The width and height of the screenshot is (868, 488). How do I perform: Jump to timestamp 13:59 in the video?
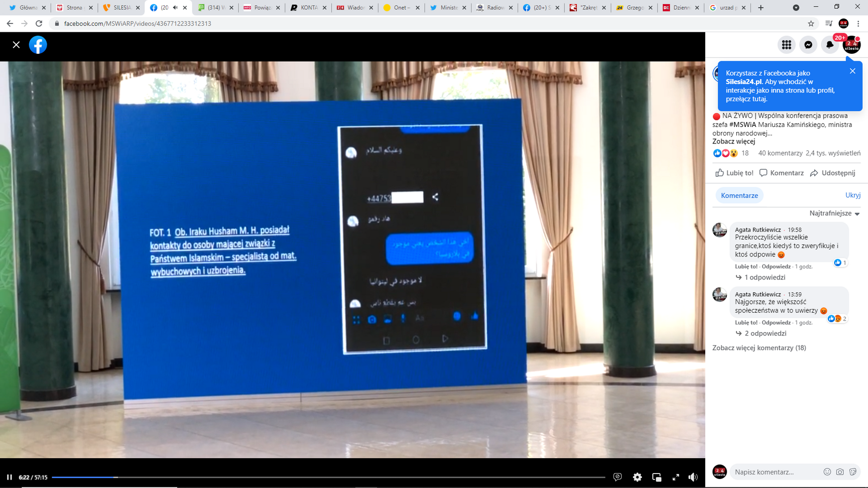click(795, 294)
